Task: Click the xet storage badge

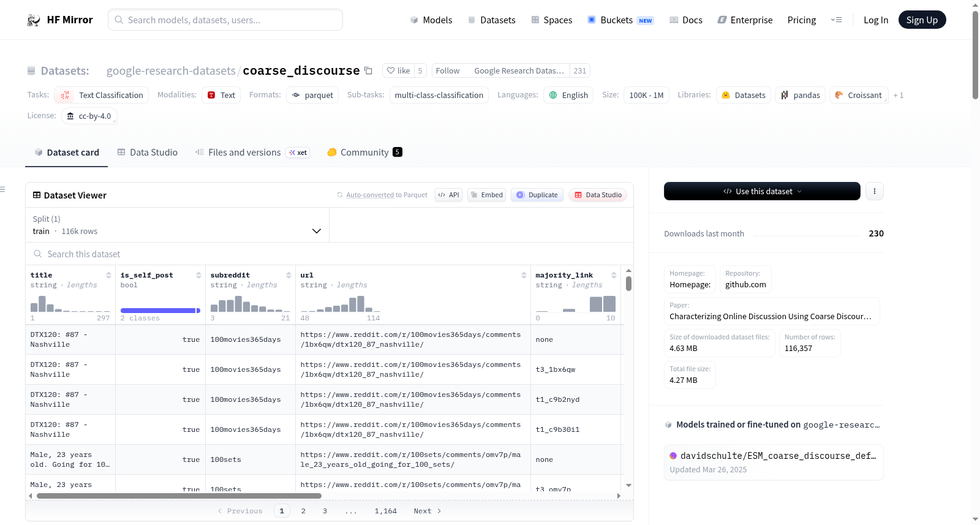Action: pyautogui.click(x=298, y=153)
